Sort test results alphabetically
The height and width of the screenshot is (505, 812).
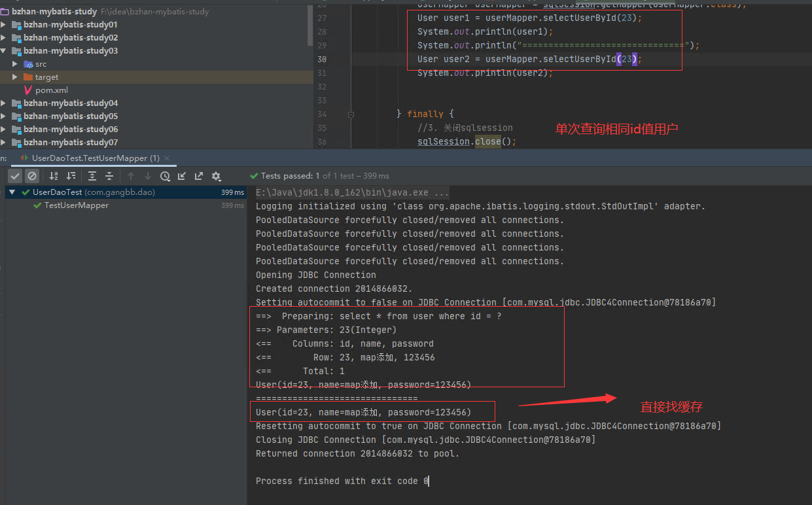[x=54, y=176]
